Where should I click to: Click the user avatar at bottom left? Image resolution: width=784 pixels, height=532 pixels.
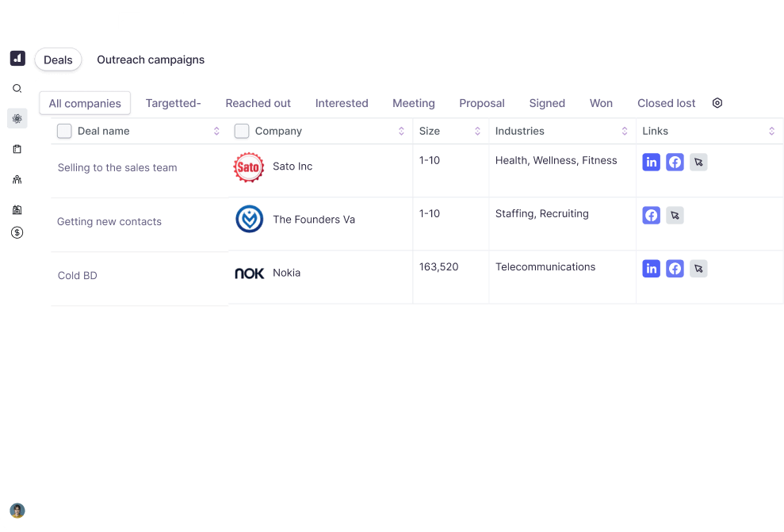coord(17,511)
